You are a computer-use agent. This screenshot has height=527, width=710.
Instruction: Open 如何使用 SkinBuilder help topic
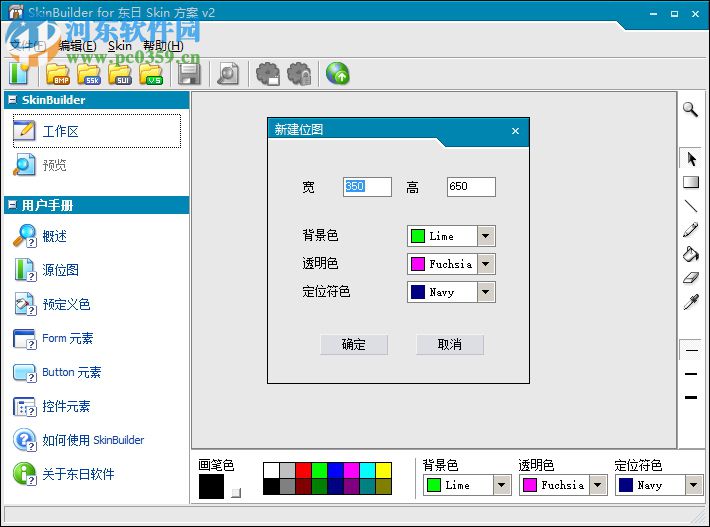tap(79, 440)
